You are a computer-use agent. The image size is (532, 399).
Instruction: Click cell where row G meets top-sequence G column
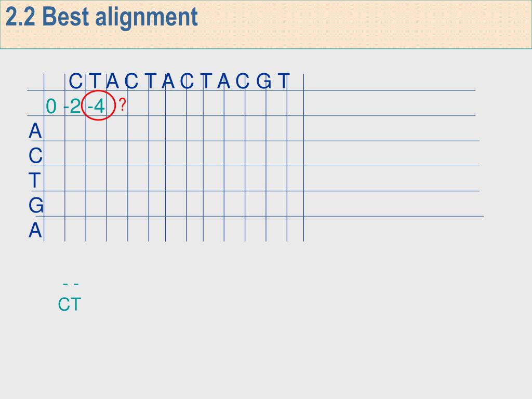click(x=276, y=204)
